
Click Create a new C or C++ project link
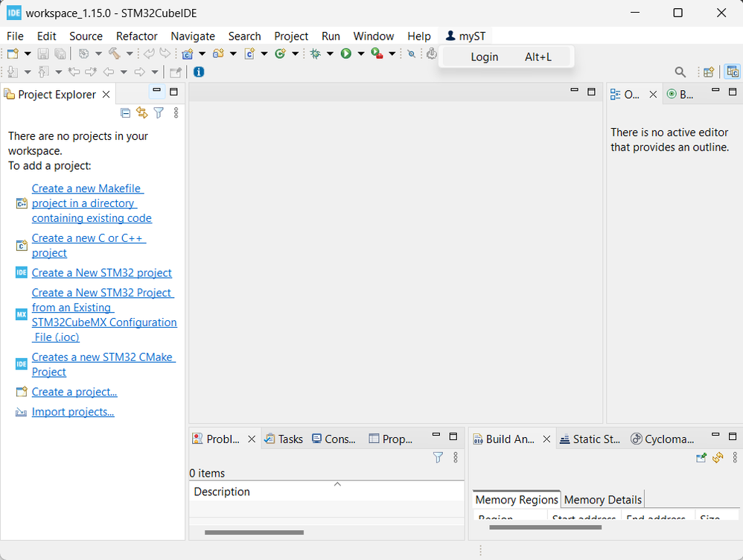pos(89,246)
